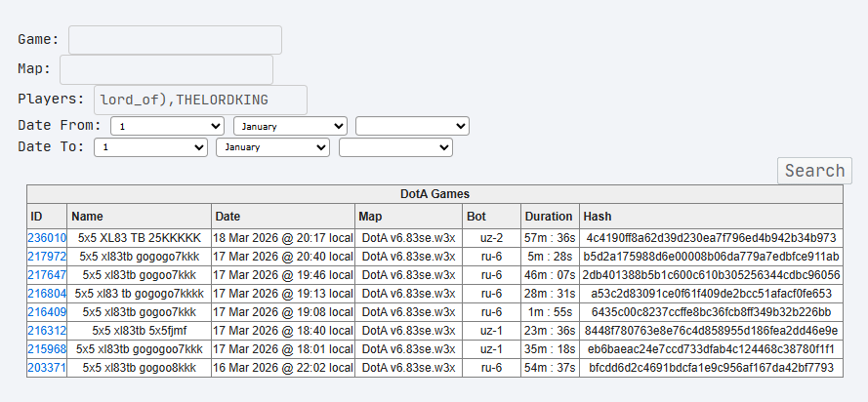Click the Date column header
The height and width of the screenshot is (402, 868).
tap(283, 217)
